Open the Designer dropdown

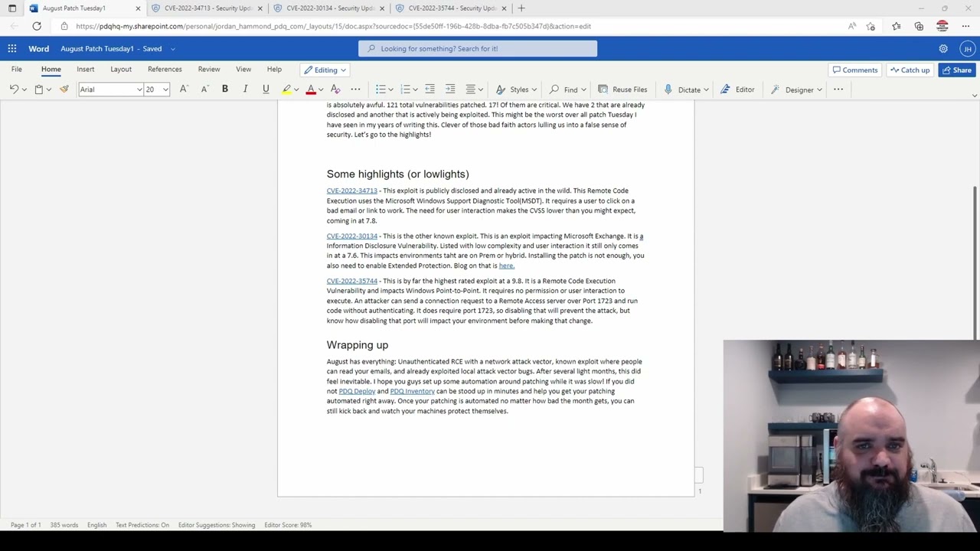pos(798,90)
